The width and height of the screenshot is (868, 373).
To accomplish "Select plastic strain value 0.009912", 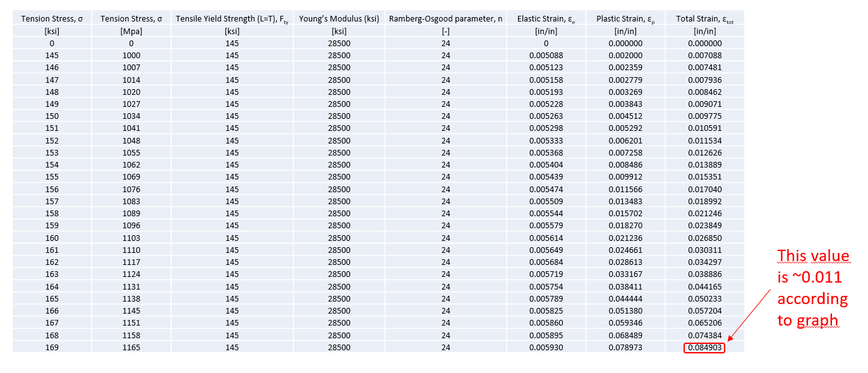I will (x=625, y=177).
